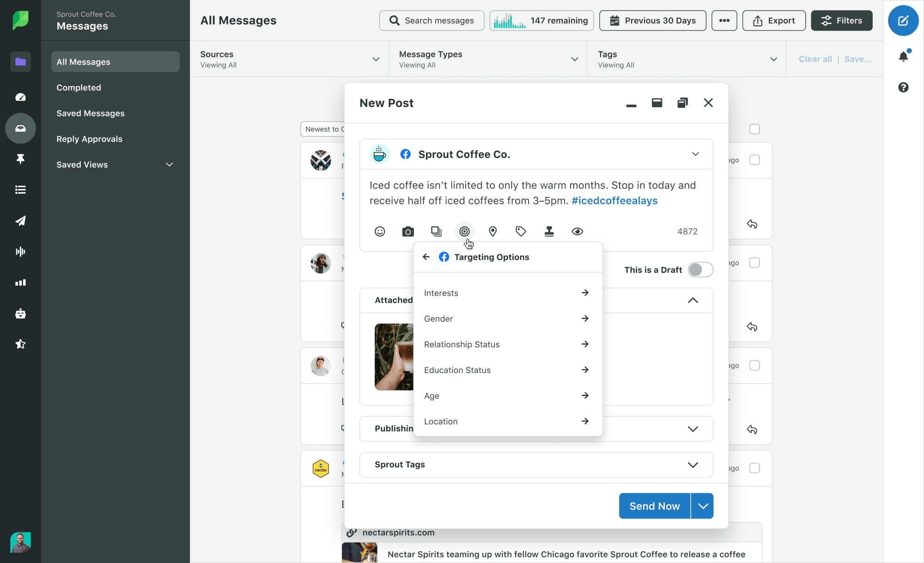
Task: Click the emoji picker icon
Action: tap(379, 231)
